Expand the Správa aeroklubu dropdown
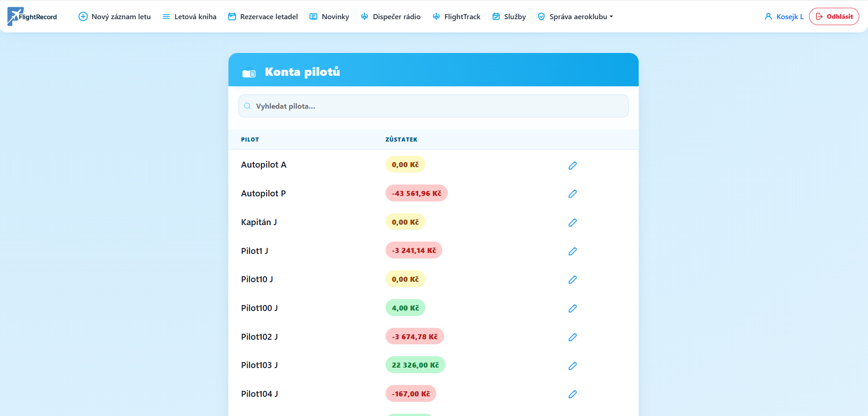This screenshot has width=868, height=416. (575, 16)
